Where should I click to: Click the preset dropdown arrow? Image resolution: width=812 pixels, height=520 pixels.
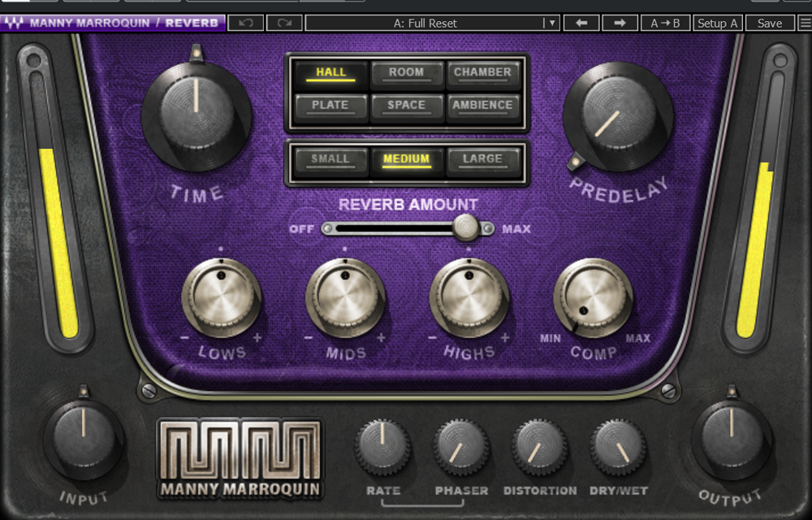pyautogui.click(x=552, y=24)
